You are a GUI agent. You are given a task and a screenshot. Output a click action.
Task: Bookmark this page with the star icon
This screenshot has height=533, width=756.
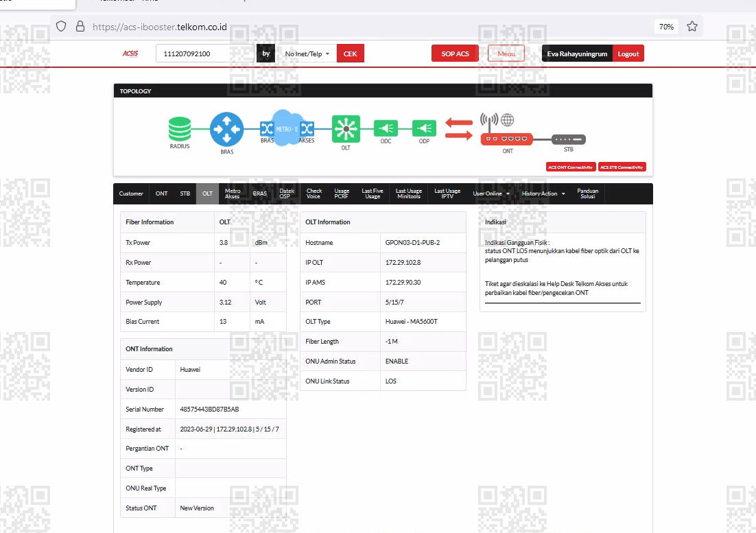[x=692, y=27]
